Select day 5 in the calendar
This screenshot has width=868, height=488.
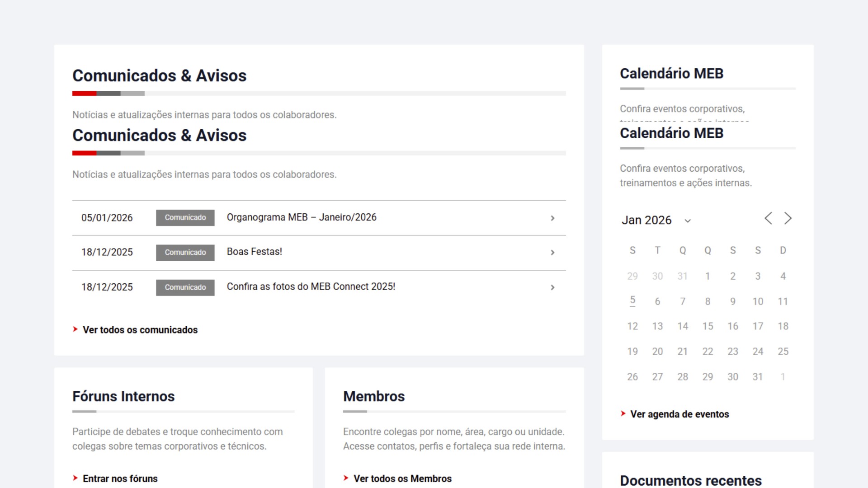click(632, 301)
